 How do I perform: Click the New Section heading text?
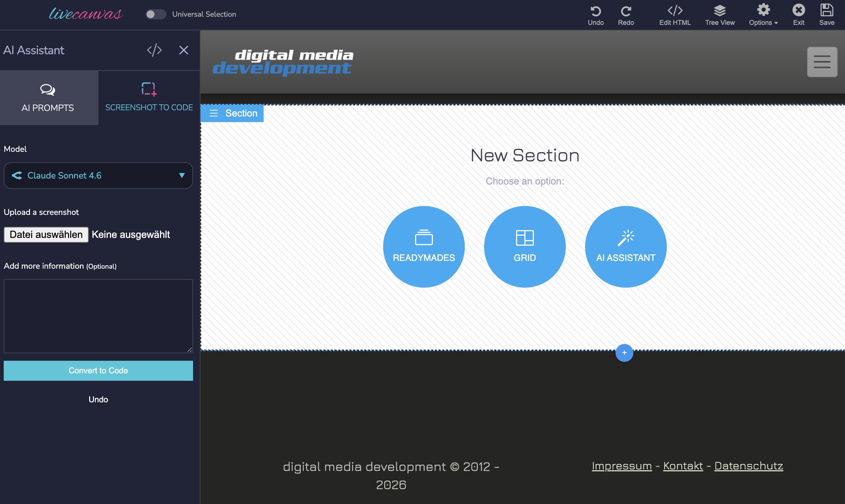click(x=525, y=156)
